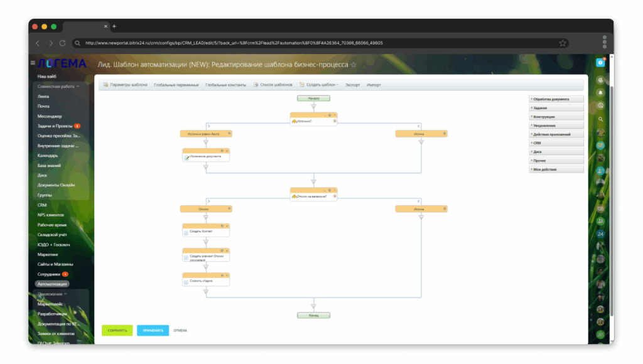Image resolution: width=643 pixels, height=364 pixels.
Task: Delete the Изменение документа action block
Action: 227,151
